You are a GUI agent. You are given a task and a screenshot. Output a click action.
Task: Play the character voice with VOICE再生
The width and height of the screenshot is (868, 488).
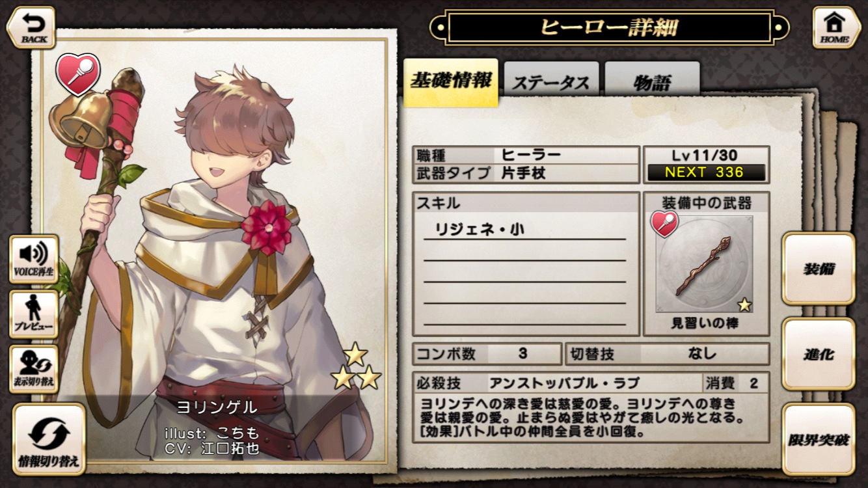(33, 259)
